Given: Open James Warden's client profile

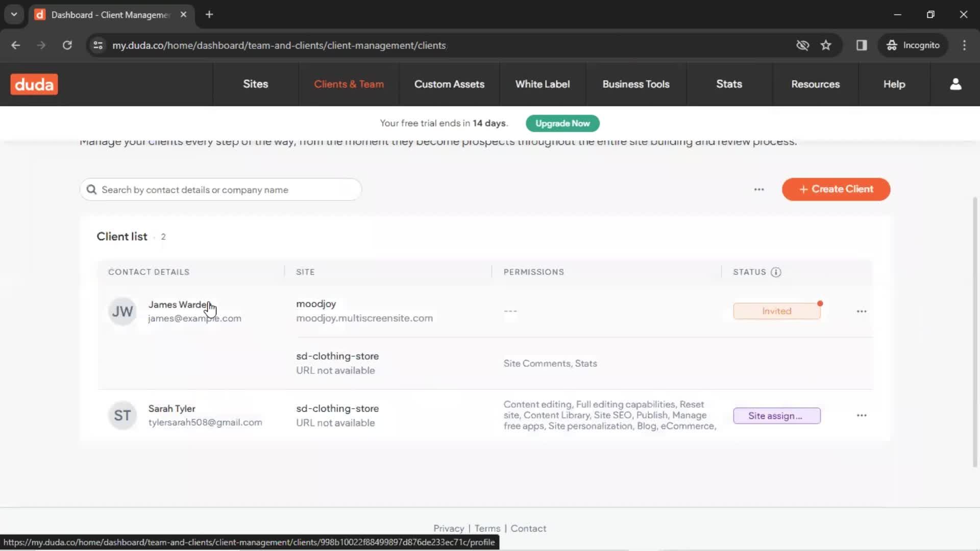Looking at the screenshot, I should [179, 305].
